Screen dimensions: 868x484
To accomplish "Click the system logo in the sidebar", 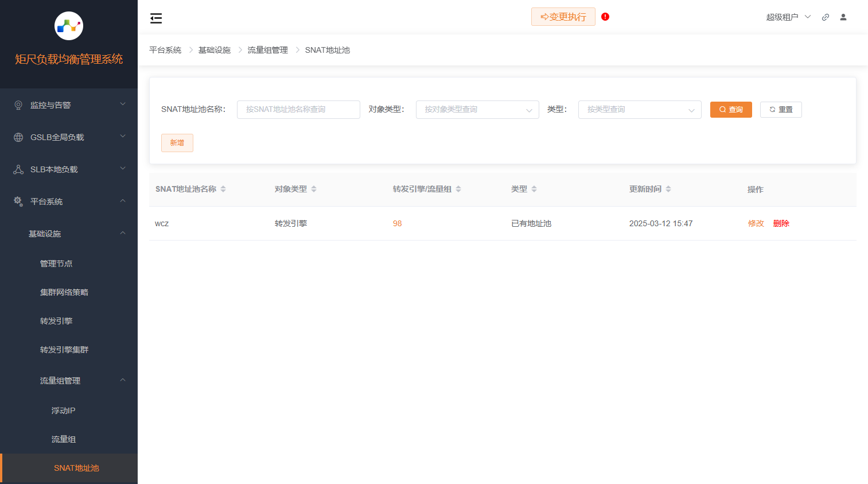I will pyautogui.click(x=69, y=26).
